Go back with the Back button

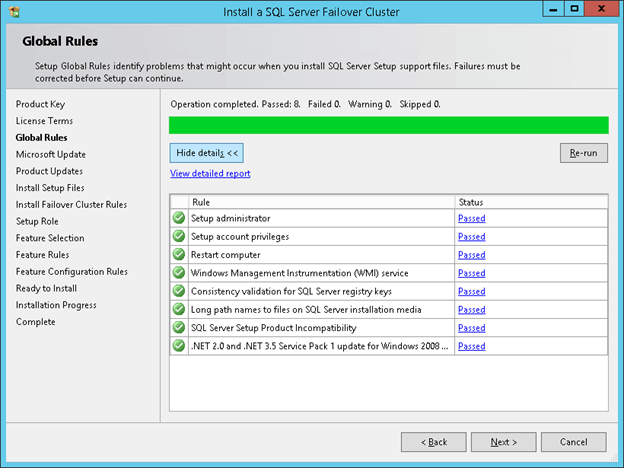click(x=434, y=441)
